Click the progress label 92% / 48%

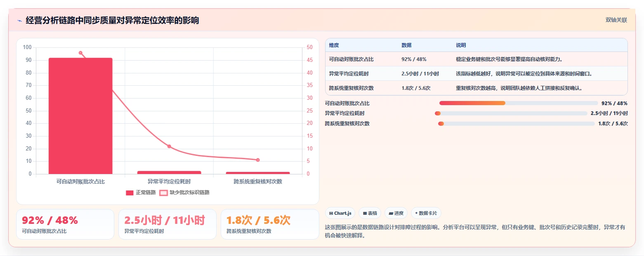point(614,103)
